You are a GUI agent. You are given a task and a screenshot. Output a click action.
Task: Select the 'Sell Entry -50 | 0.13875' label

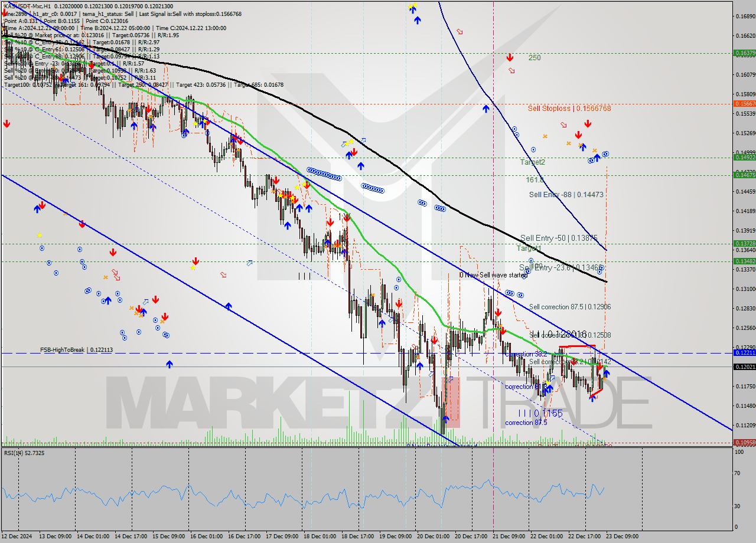click(559, 238)
